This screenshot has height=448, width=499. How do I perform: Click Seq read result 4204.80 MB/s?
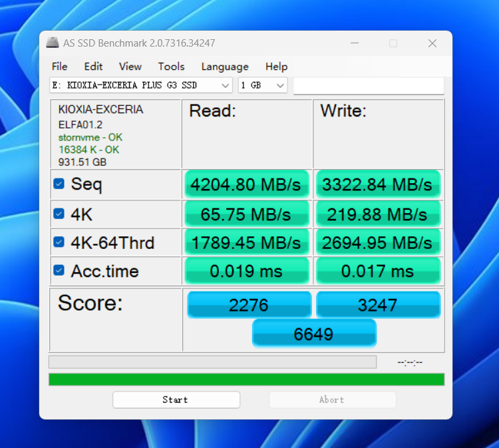pyautogui.click(x=247, y=184)
